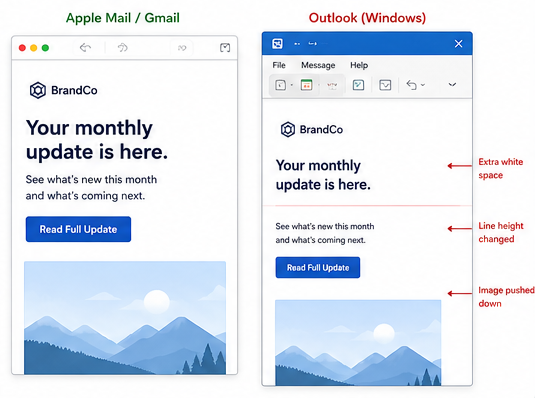Click the back arrow in Apple Mail toolbar

point(85,47)
